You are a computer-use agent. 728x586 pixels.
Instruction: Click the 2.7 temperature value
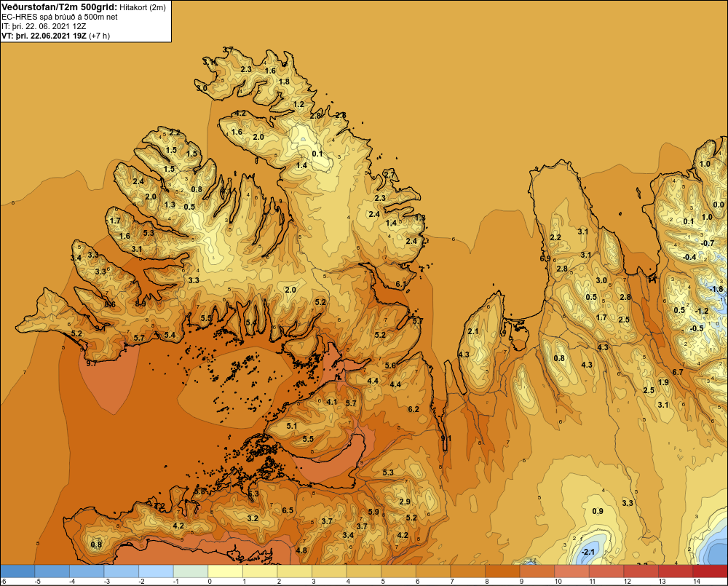[389, 175]
